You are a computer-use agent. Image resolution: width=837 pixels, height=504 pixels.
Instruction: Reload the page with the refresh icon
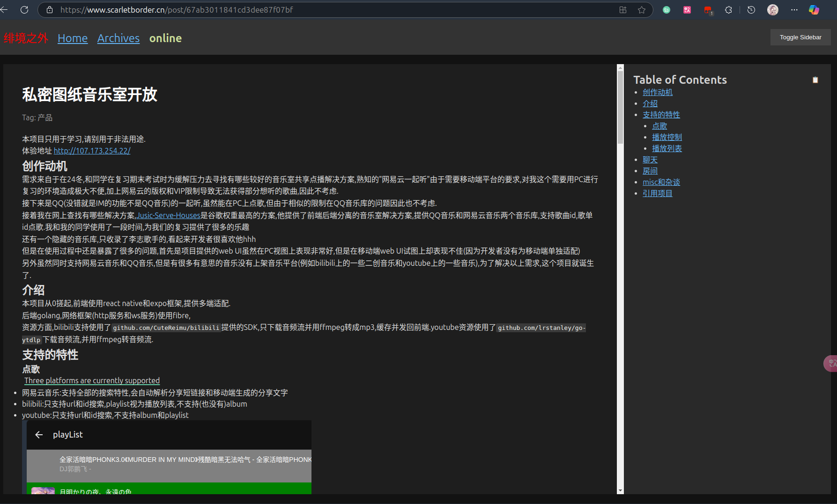coord(24,10)
